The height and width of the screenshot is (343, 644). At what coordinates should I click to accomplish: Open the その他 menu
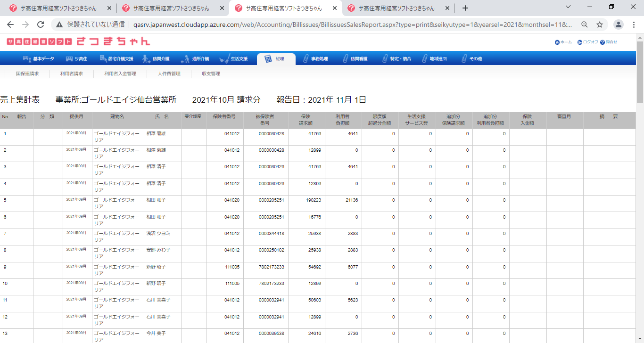(471, 59)
